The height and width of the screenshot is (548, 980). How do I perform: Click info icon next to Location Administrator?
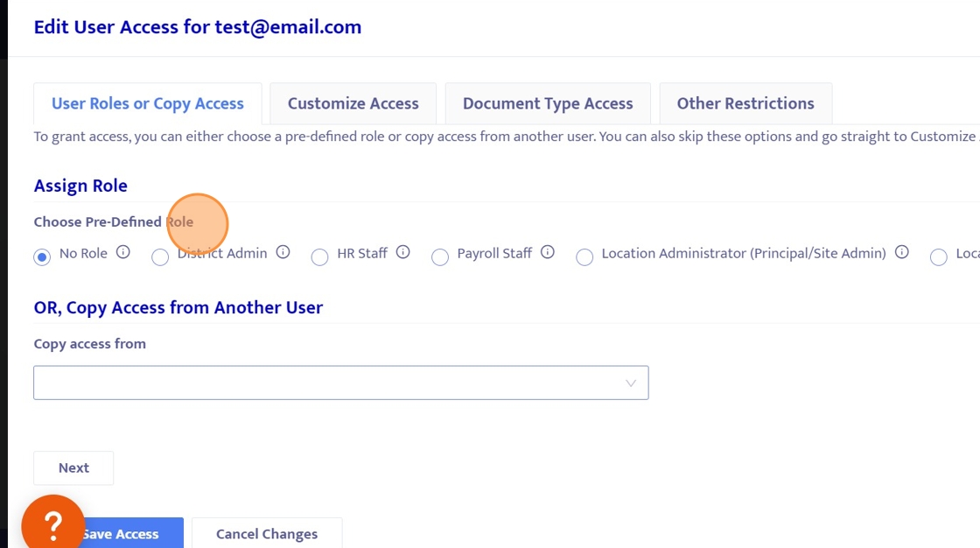pyautogui.click(x=902, y=252)
